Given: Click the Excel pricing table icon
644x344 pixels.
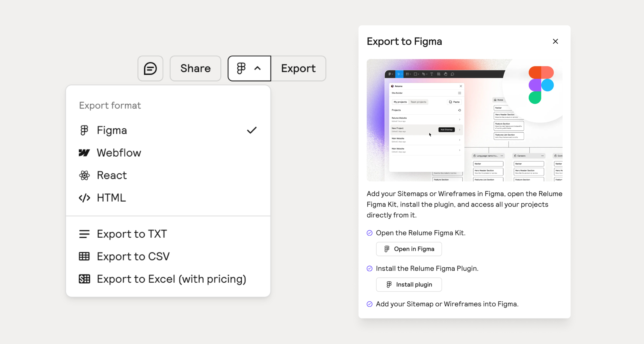Looking at the screenshot, I should click(84, 279).
